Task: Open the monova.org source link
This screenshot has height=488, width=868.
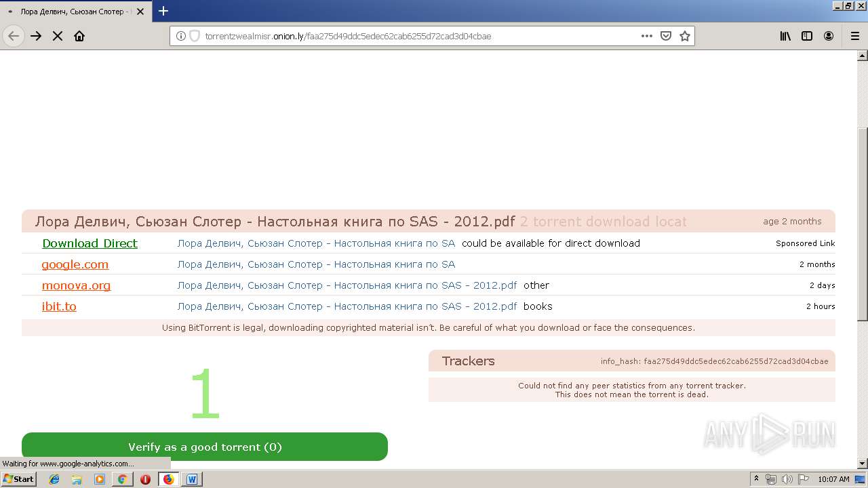Action: [x=76, y=285]
